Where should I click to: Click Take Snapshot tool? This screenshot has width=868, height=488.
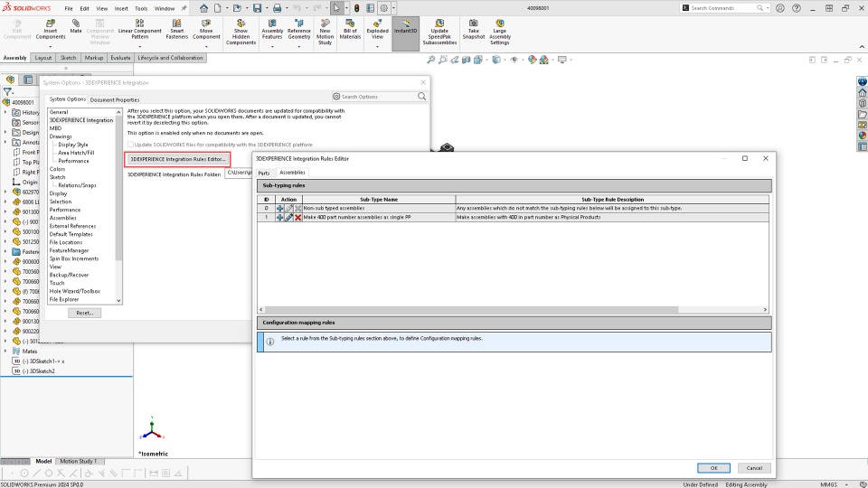pos(473,29)
